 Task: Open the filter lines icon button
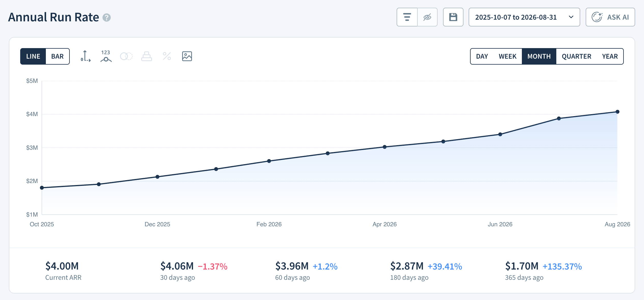click(407, 17)
